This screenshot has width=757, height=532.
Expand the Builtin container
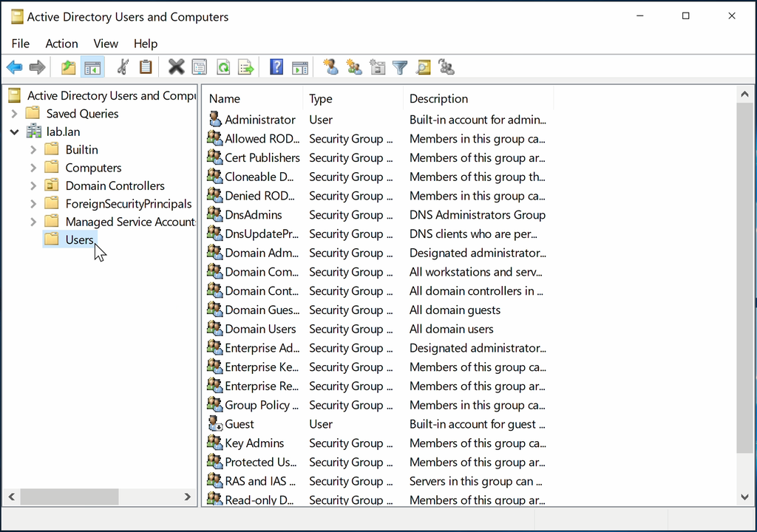(x=33, y=150)
